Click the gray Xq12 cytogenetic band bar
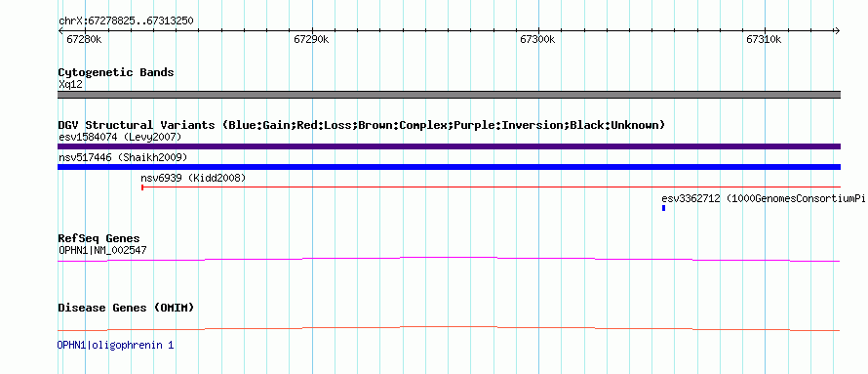Viewport: 868px width, 374px height. click(449, 95)
